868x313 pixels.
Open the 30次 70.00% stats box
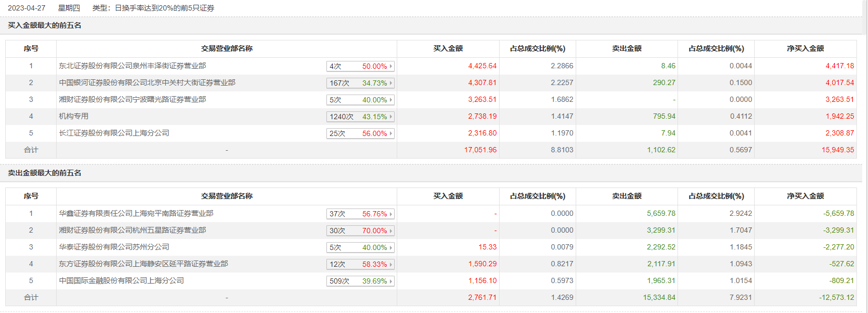(360, 231)
